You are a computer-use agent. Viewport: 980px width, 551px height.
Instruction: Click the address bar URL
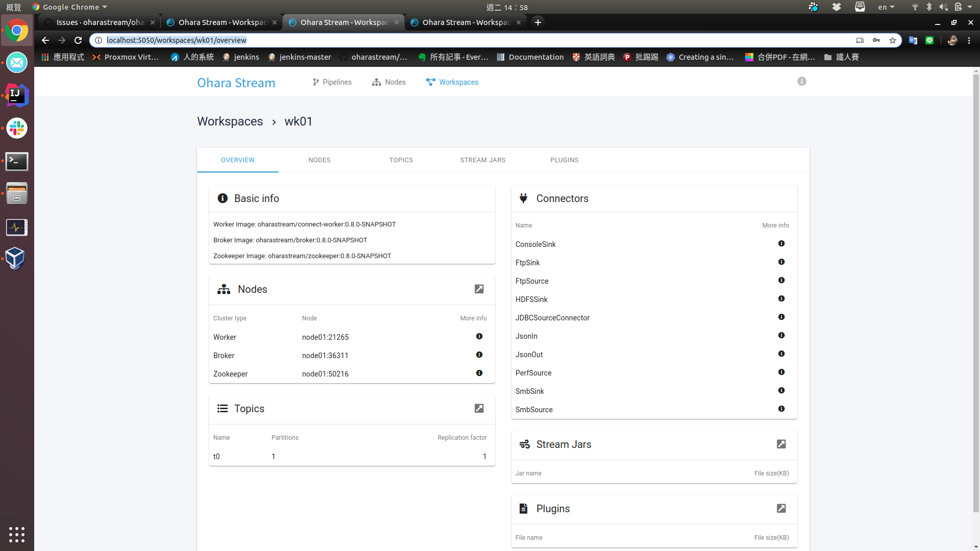click(x=177, y=40)
